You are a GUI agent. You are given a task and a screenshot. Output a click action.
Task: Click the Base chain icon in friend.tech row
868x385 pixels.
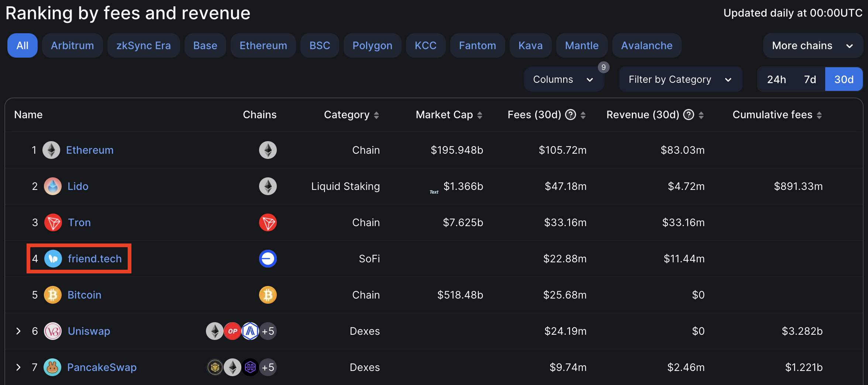[268, 259]
